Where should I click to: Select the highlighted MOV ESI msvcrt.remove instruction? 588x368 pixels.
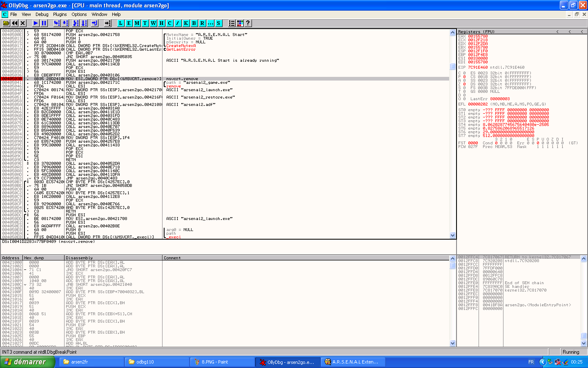coord(225,79)
